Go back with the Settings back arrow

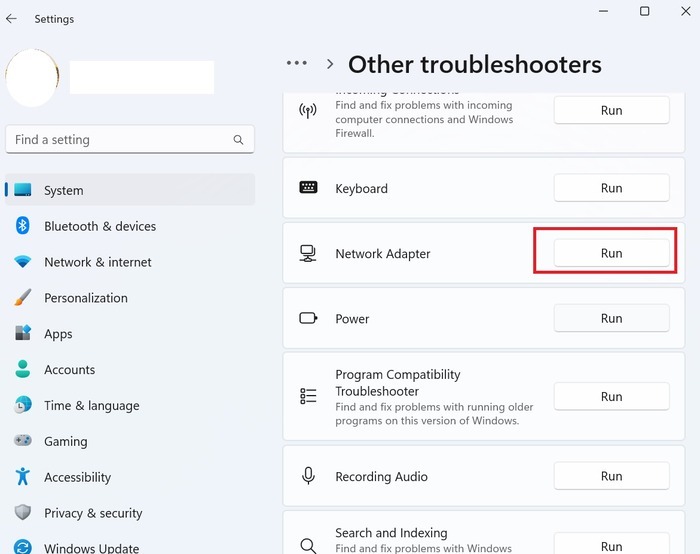pyautogui.click(x=11, y=19)
